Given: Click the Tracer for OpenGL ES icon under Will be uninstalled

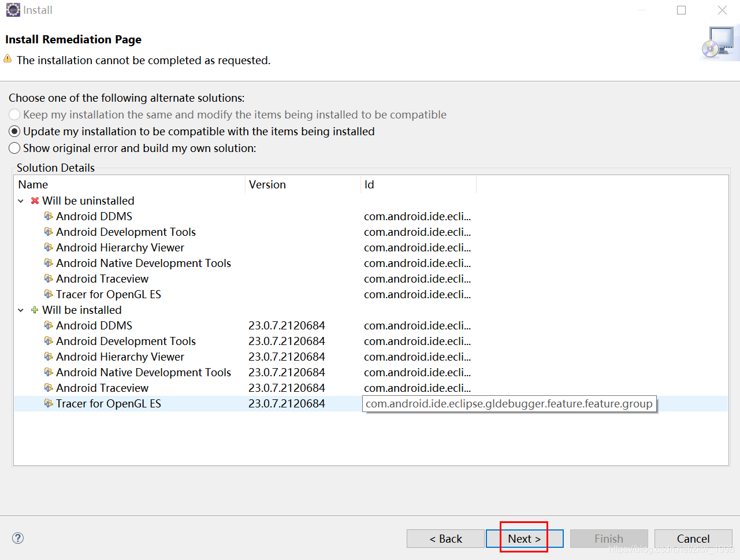Looking at the screenshot, I should click(49, 294).
